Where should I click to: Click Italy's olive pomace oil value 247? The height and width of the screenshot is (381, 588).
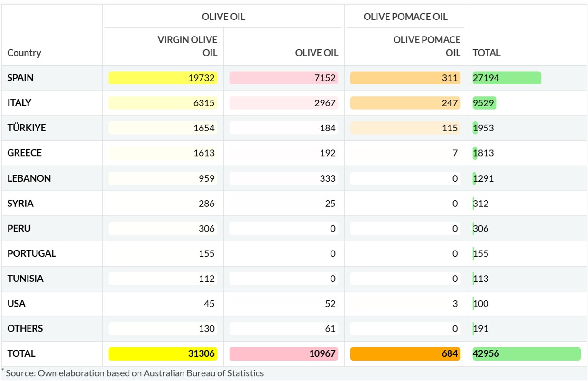(450, 103)
